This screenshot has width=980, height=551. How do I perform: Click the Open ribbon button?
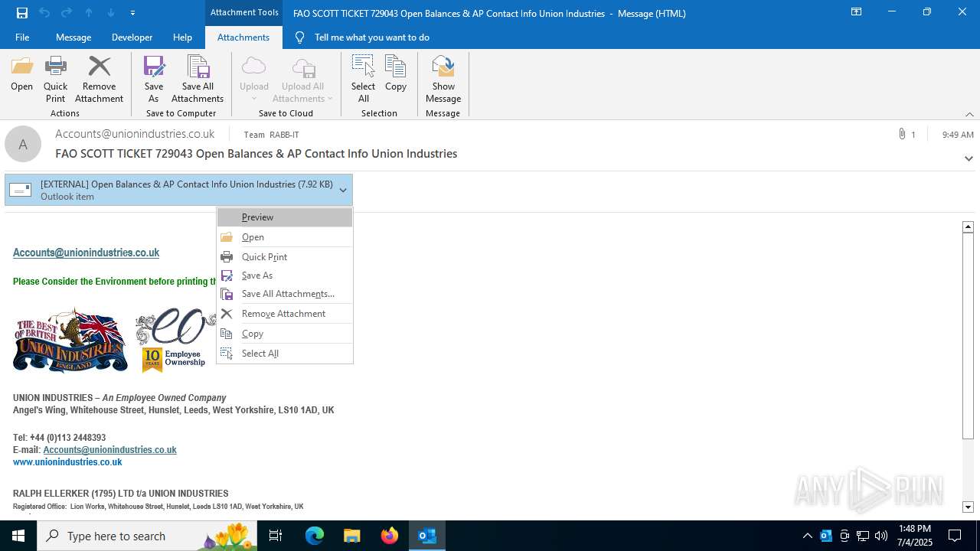[21, 74]
